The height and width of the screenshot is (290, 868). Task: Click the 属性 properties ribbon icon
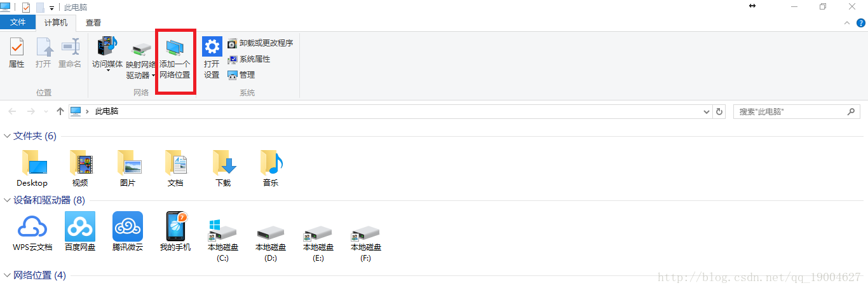[x=17, y=53]
